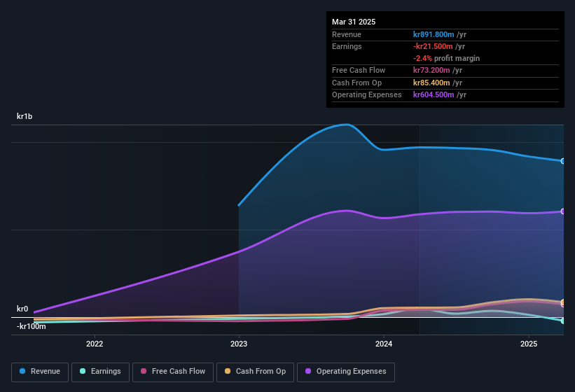The image size is (575, 392).
Task: Toggle the Operating Expenses legend series
Action: tap(346, 372)
